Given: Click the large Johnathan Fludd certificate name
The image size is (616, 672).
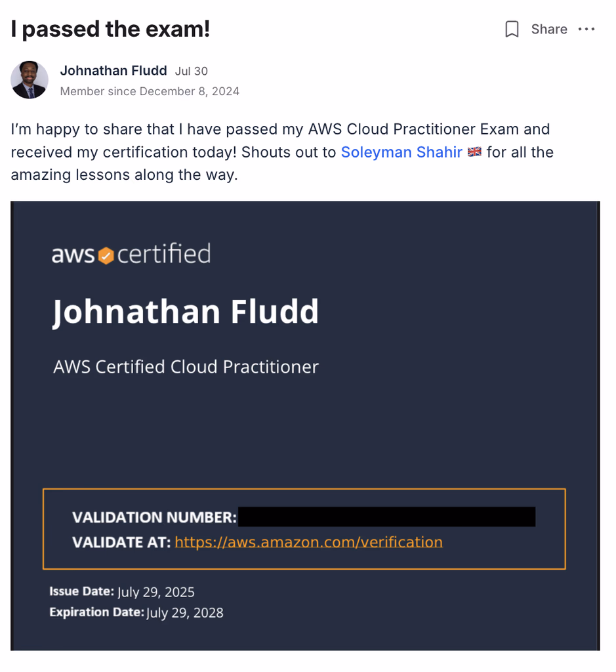Looking at the screenshot, I should point(186,312).
